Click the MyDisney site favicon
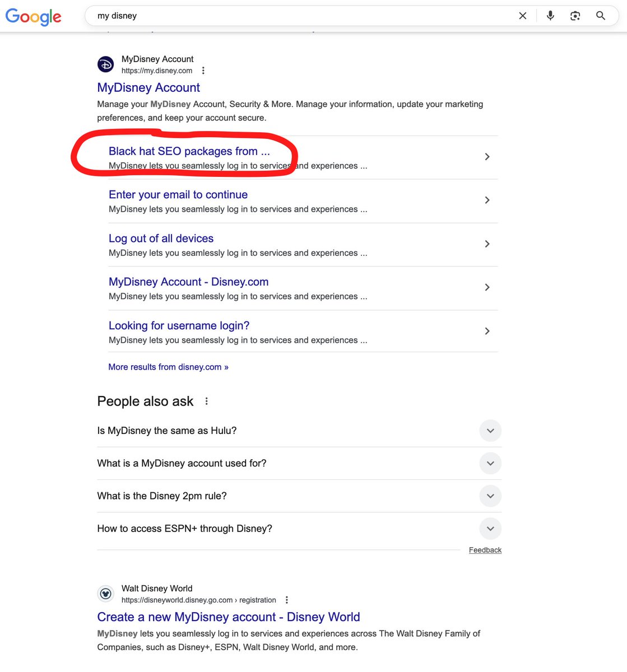This screenshot has width=627, height=672. [x=105, y=64]
